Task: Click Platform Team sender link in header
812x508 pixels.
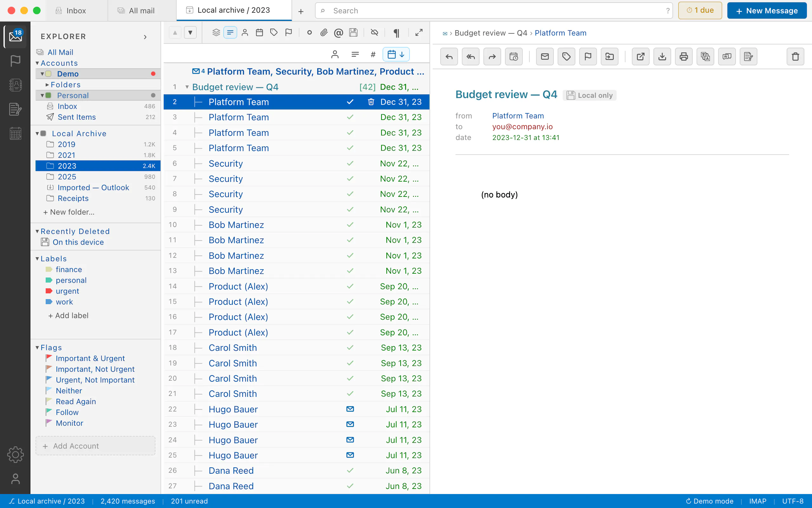Action: pos(518,116)
